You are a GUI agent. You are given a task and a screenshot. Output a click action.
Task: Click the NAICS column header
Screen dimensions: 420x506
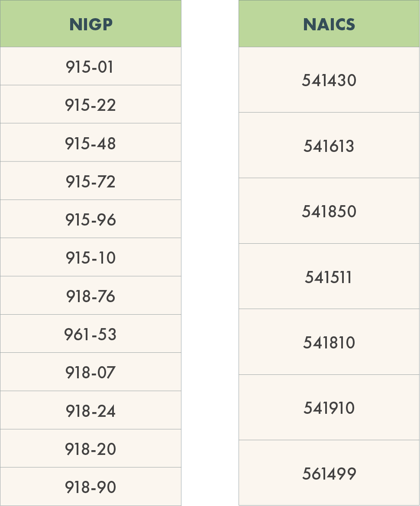click(x=329, y=23)
